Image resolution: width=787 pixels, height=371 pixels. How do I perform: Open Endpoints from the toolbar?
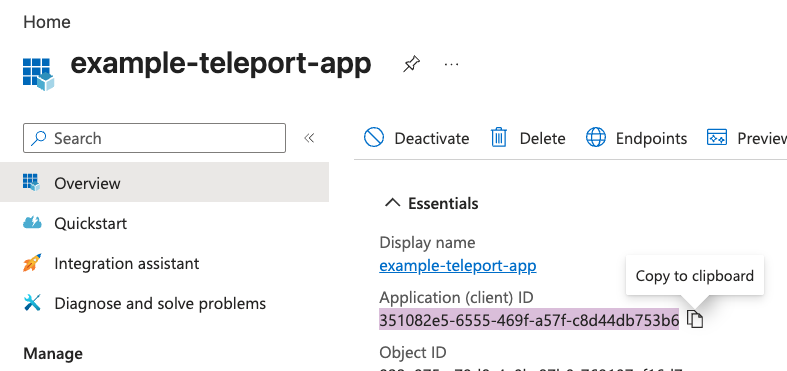(636, 138)
